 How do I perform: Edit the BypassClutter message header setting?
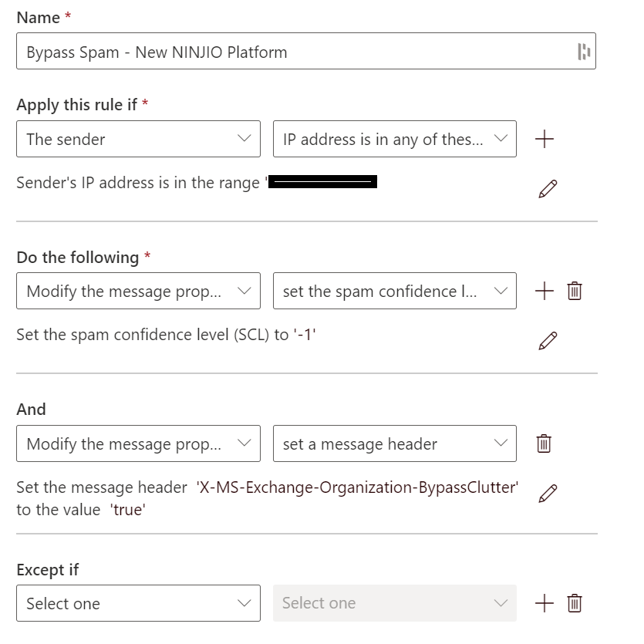548,494
